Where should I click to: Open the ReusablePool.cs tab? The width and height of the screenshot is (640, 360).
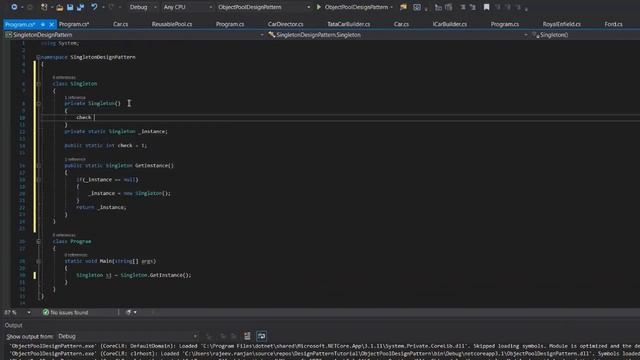tap(172, 24)
